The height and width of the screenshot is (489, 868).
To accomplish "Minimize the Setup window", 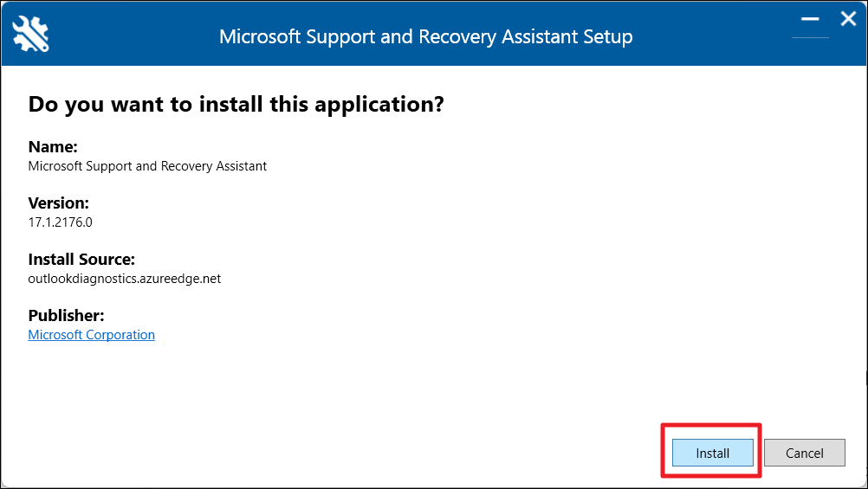I will (x=810, y=19).
